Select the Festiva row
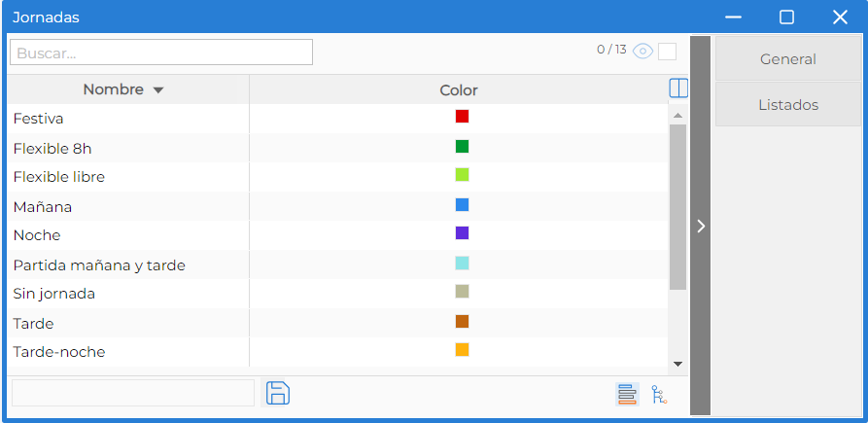The image size is (868, 423). (337, 119)
